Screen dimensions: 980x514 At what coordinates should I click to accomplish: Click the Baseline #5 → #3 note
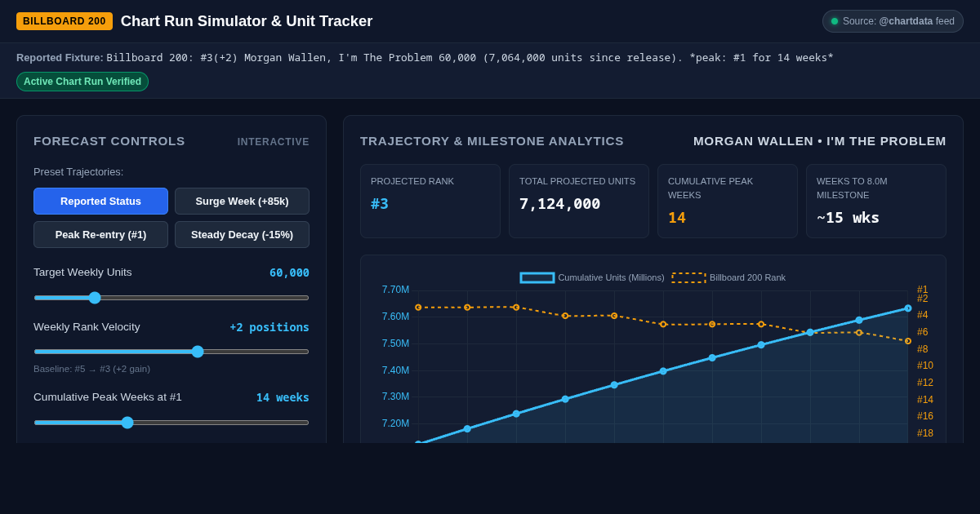point(91,369)
